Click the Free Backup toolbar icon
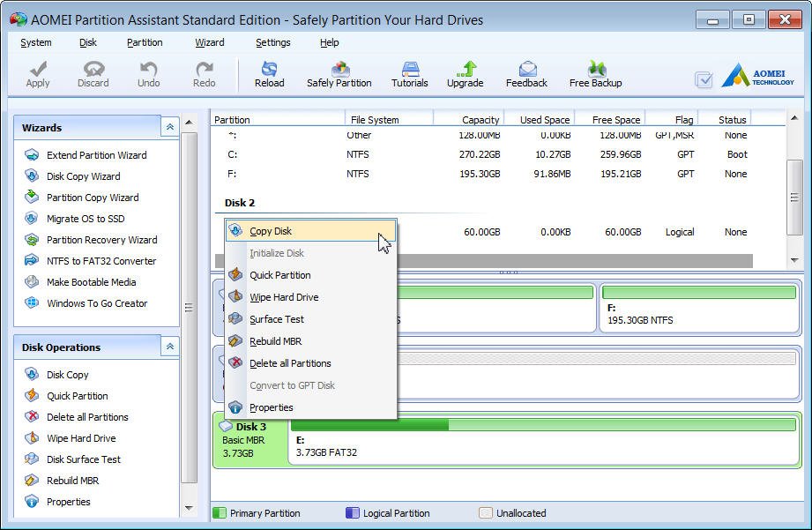This screenshot has width=812, height=530. (595, 75)
